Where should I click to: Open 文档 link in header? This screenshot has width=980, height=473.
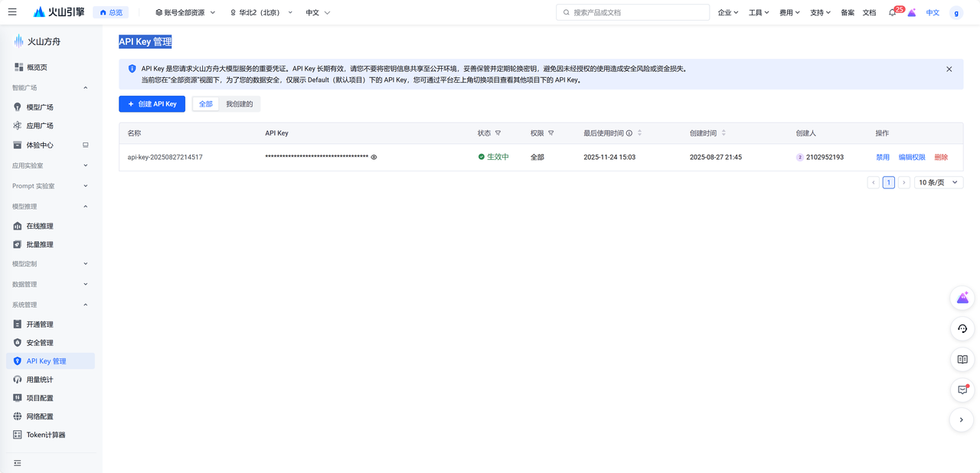[x=869, y=12]
